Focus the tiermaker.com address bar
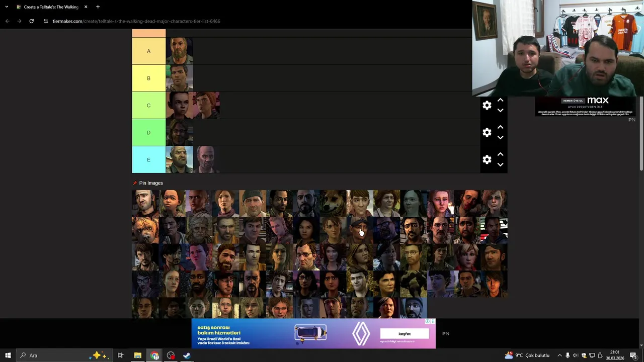 136,21
